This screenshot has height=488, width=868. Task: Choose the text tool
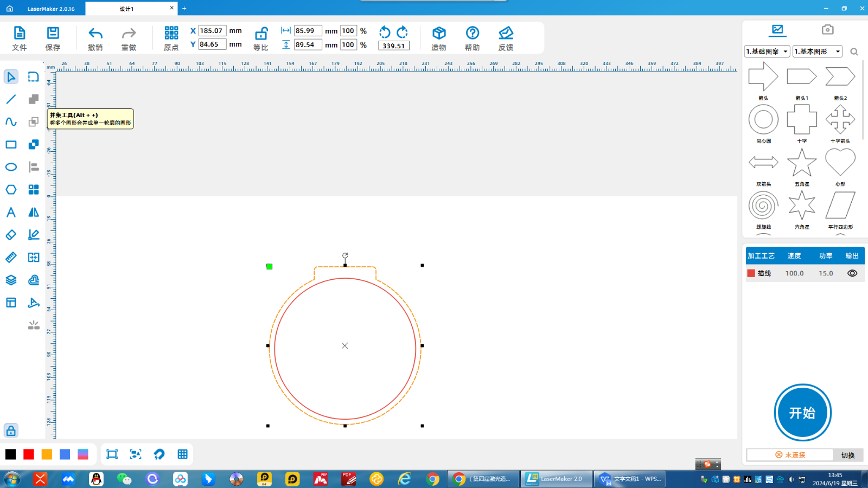[x=11, y=213]
